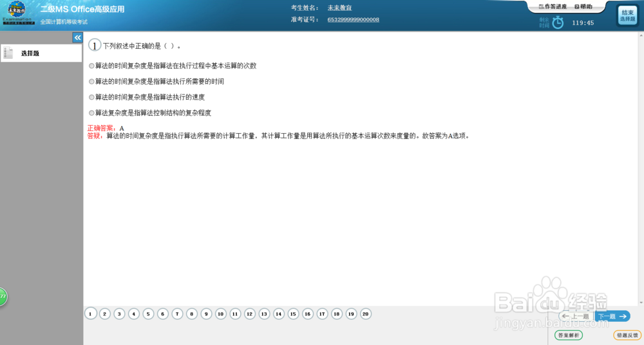Jump to question number 5

(x=148, y=314)
